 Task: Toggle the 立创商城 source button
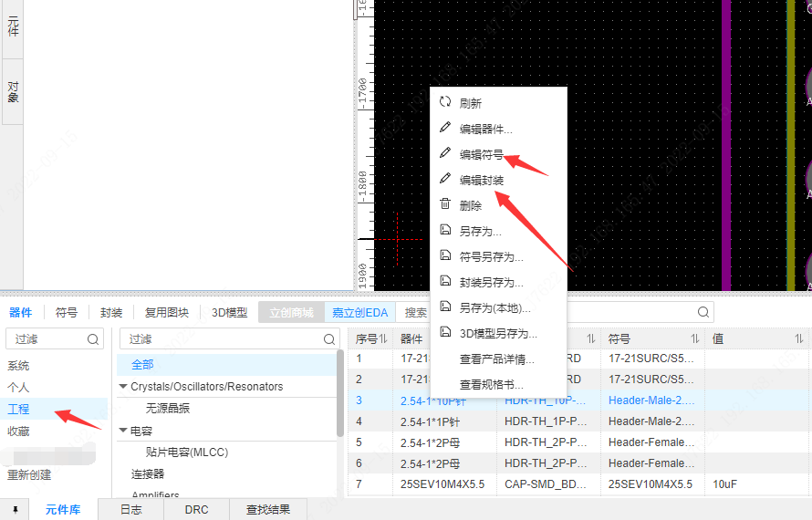pos(291,312)
